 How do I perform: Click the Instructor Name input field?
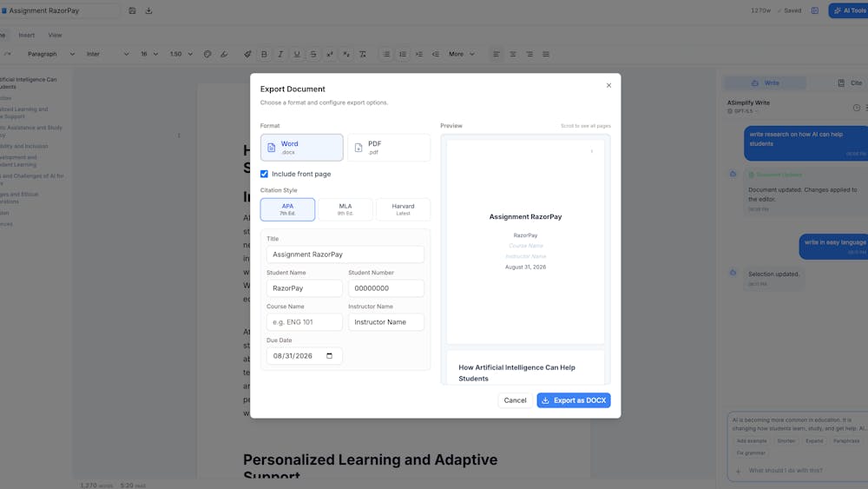pos(386,321)
